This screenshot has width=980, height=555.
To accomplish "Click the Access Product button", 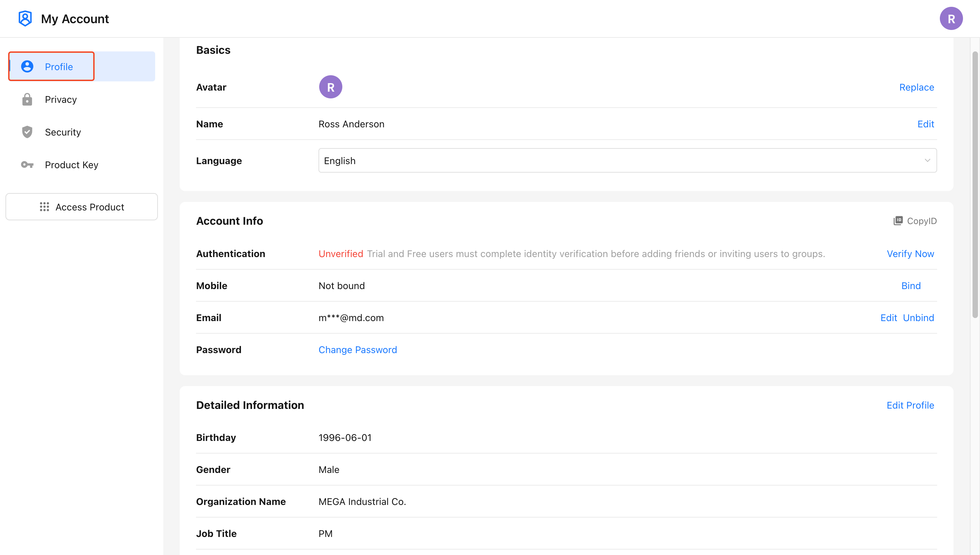I will pos(82,207).
